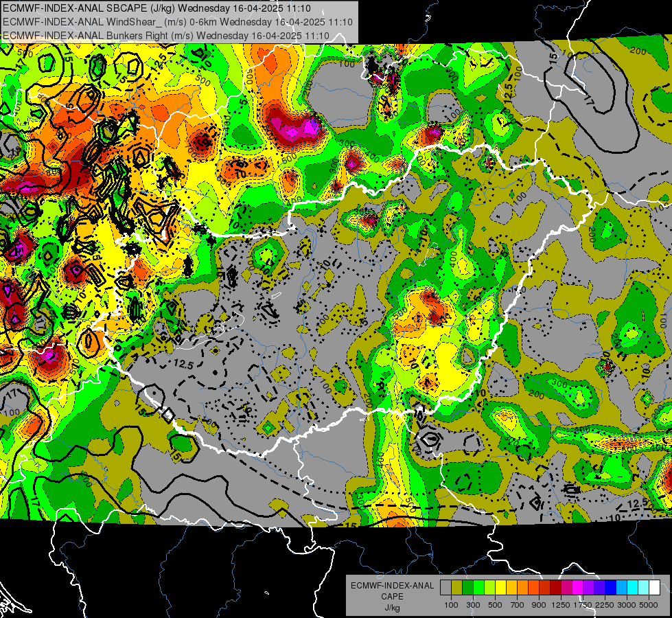Viewport: 672px width, 618px height.
Task: Click the bright magenta legend swatch
Action: click(x=578, y=587)
